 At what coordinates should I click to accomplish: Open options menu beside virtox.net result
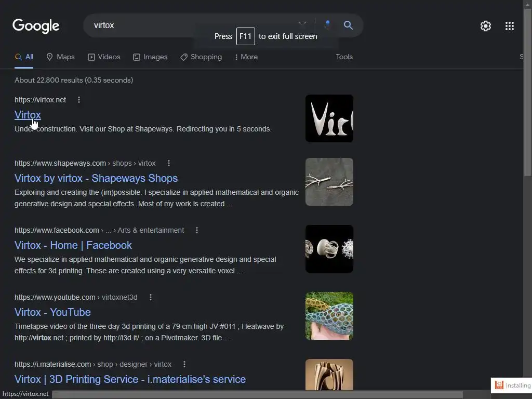(79, 100)
